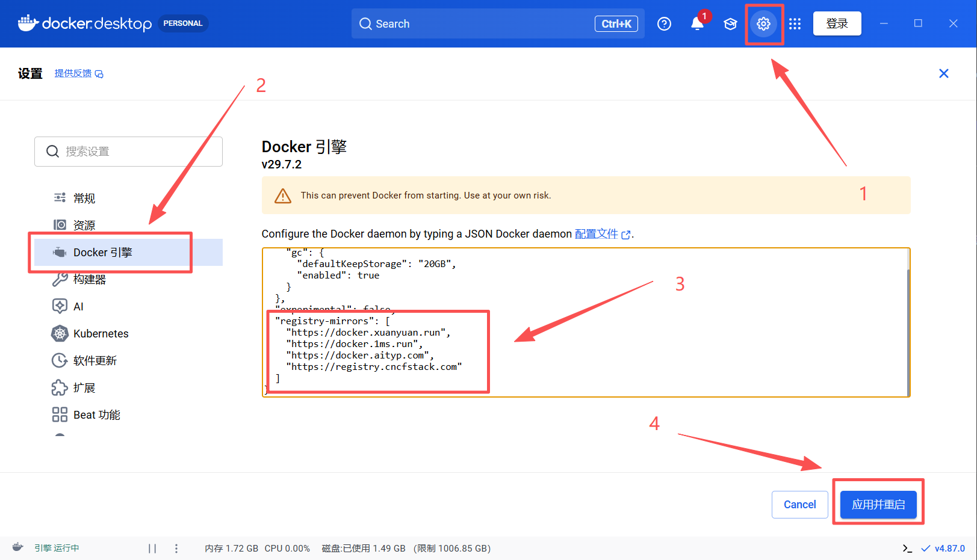Click the Kubernetes helm wheel icon
Viewport: 977px width, 560px height.
60,333
